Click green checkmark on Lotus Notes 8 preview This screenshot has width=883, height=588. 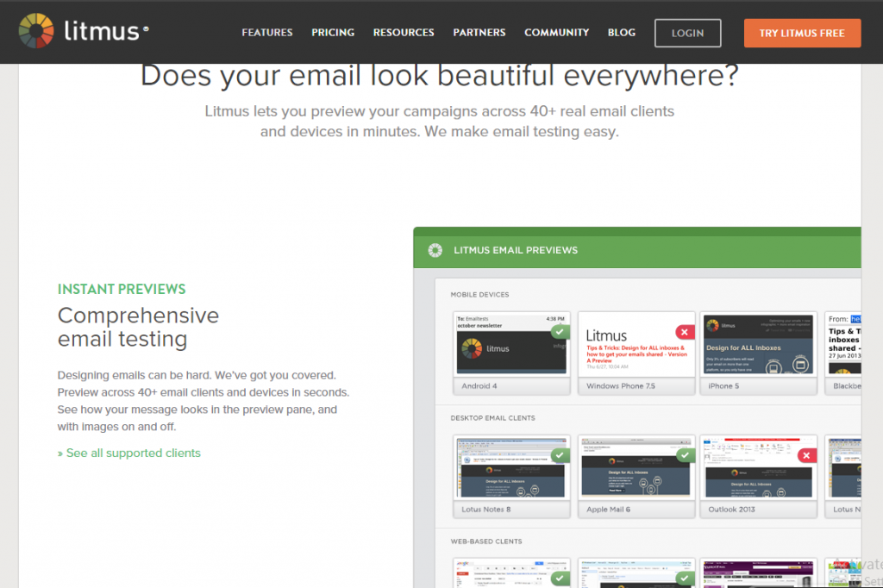[x=560, y=455]
